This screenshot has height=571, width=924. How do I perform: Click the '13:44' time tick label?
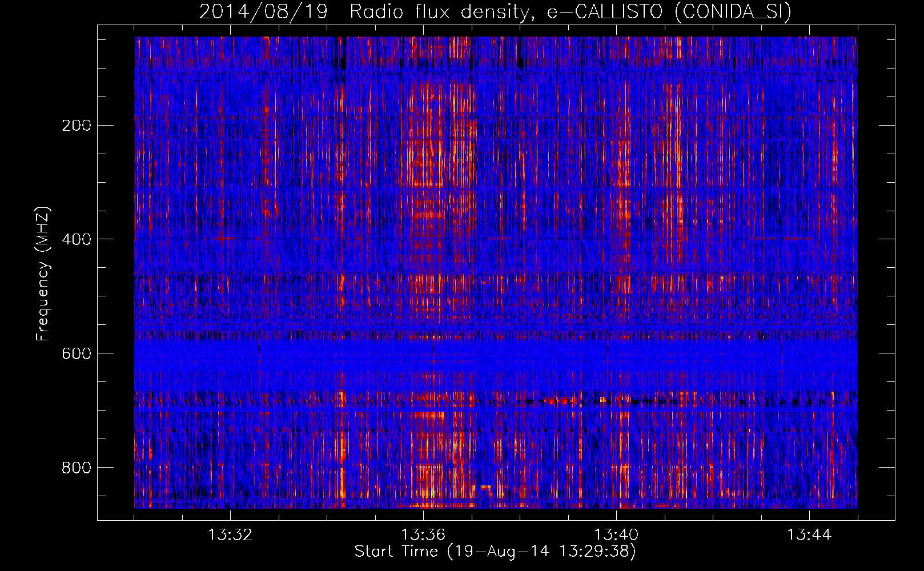point(809,535)
